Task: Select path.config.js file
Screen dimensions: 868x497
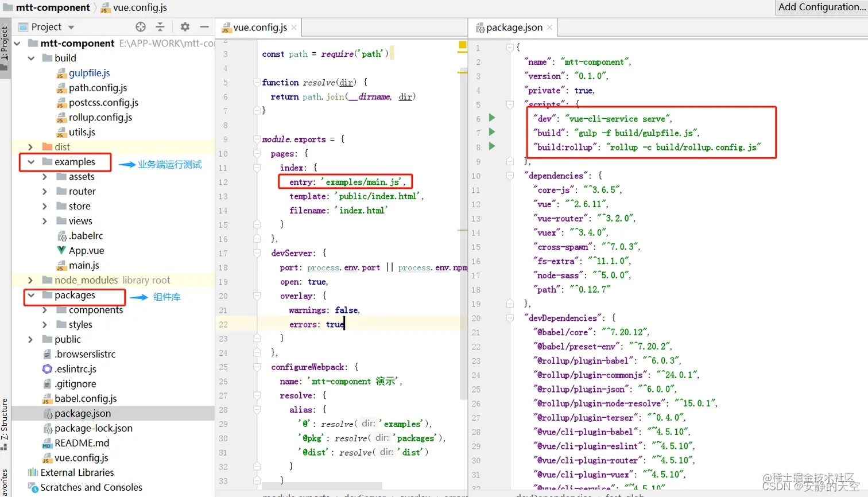Action: pos(98,88)
